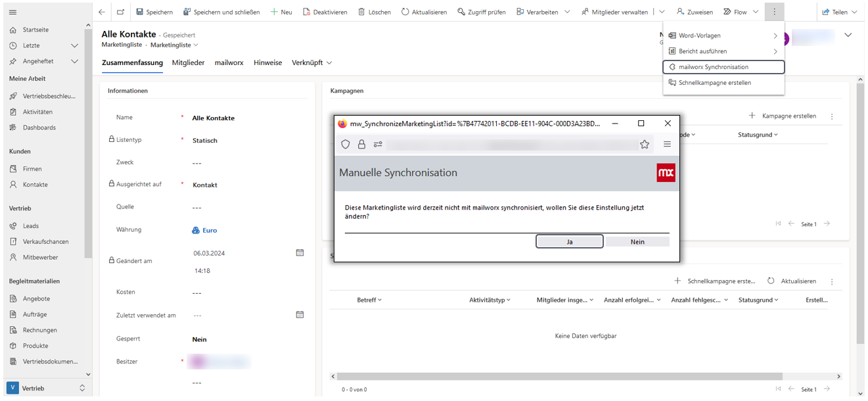Click Nein in the synchronisation dialog
The width and height of the screenshot is (868, 401).
pos(637,242)
